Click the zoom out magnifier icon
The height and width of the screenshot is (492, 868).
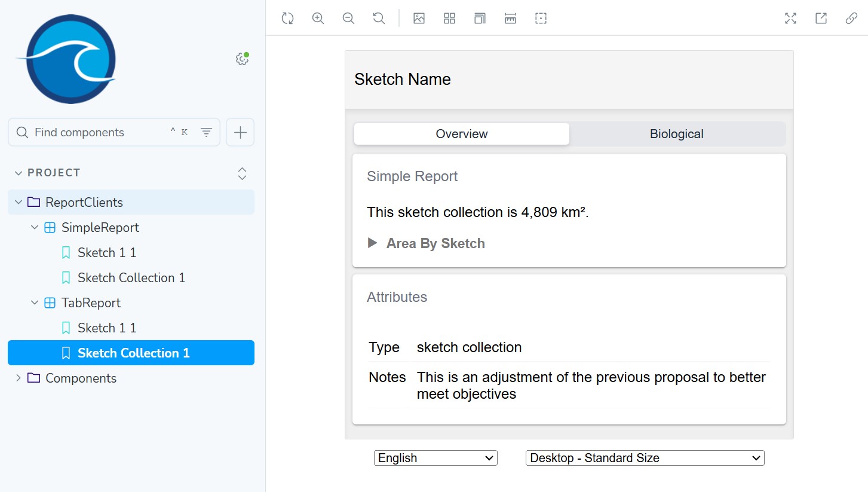(348, 18)
